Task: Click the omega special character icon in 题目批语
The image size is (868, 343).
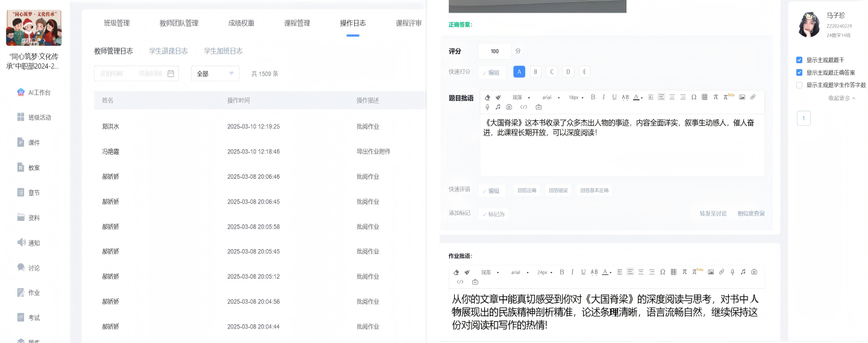Action: pyautogui.click(x=694, y=97)
